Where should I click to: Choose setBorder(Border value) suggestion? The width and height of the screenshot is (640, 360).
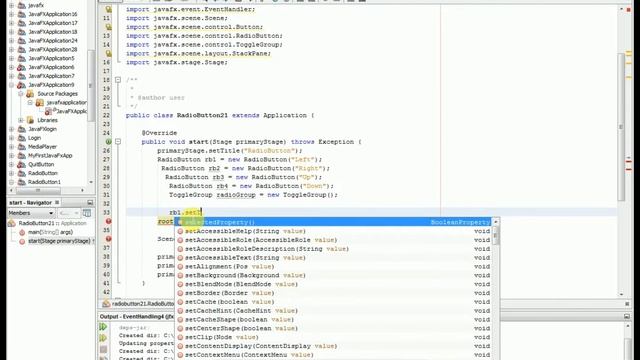pos(333,293)
